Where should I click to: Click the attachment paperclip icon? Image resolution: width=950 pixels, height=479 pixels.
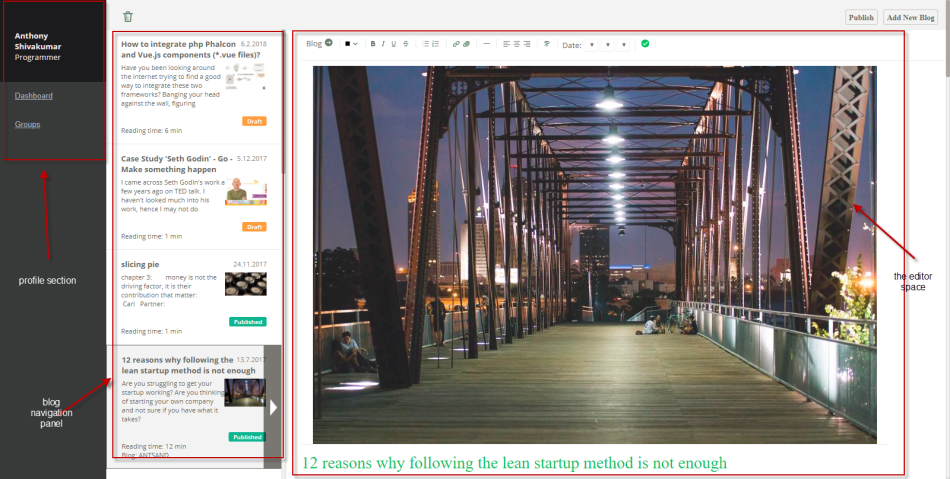coord(467,44)
